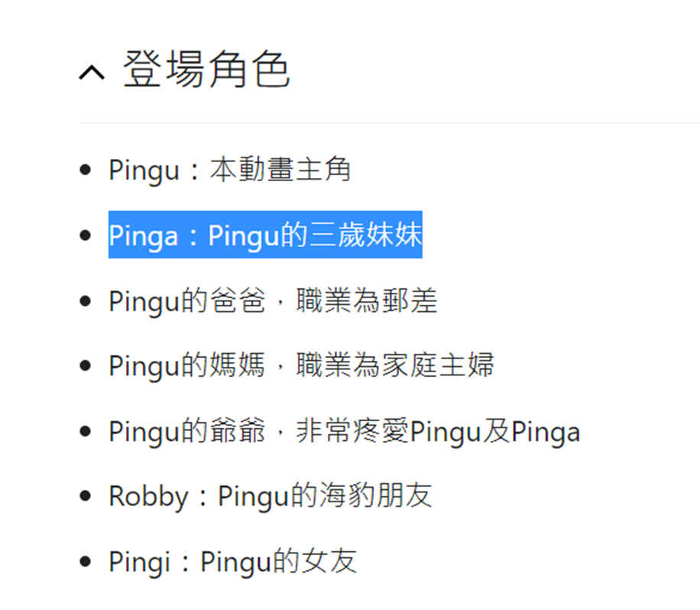Collapse the 登場角色 section using the chevron
Image resolution: width=700 pixels, height=610 pixels.
tap(92, 72)
